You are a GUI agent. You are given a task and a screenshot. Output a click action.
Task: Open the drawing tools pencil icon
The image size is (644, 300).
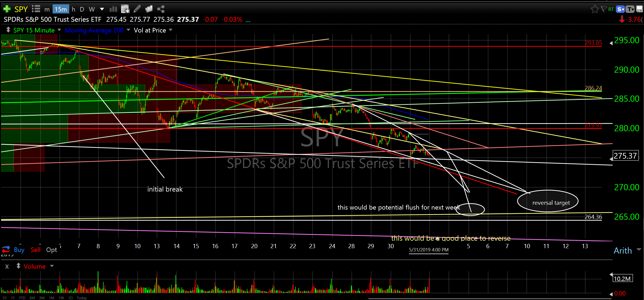[x=137, y=9]
